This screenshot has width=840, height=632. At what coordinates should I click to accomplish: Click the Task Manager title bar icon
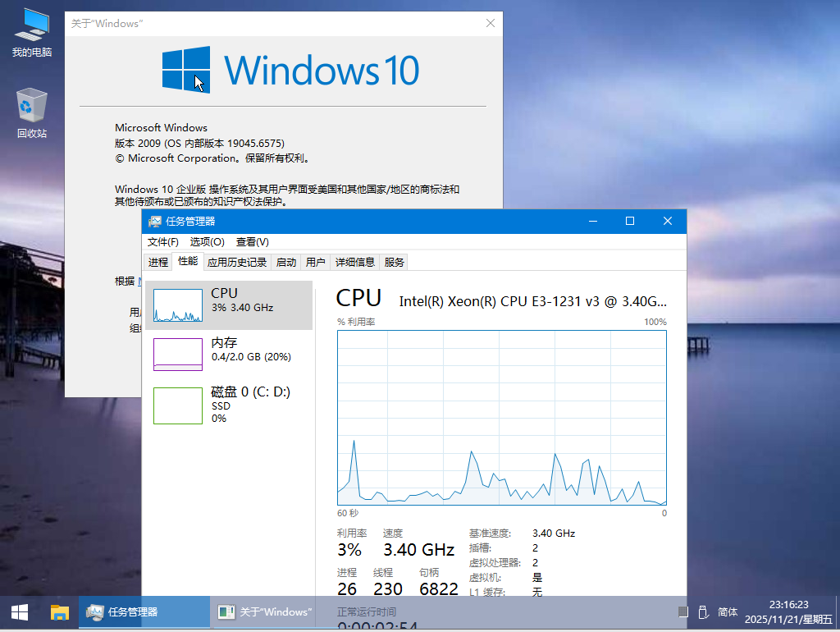click(x=155, y=222)
